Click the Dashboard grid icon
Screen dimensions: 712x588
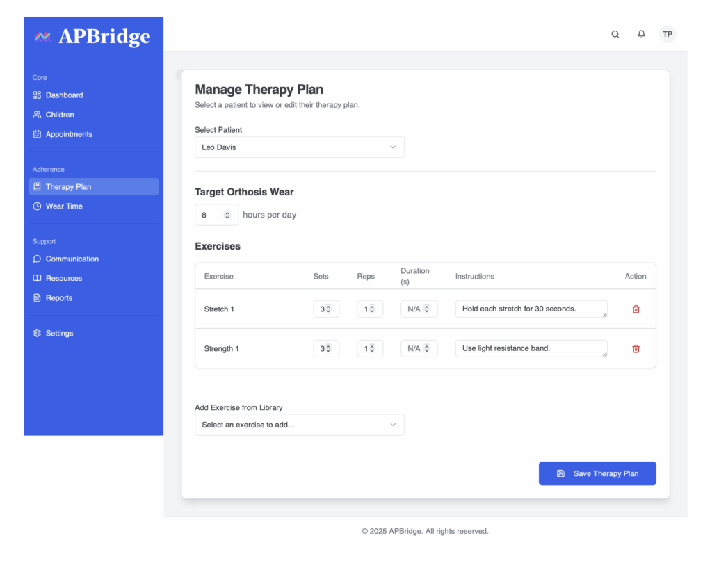[x=38, y=95]
